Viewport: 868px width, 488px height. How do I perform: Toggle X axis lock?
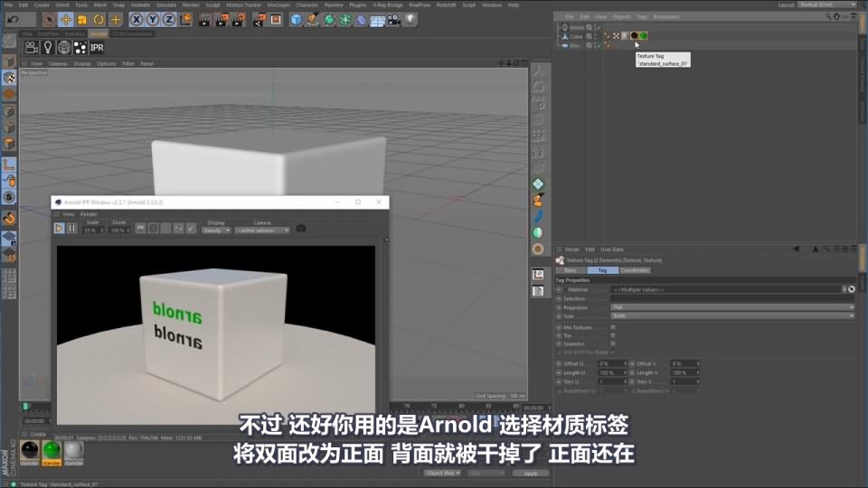[x=137, y=20]
